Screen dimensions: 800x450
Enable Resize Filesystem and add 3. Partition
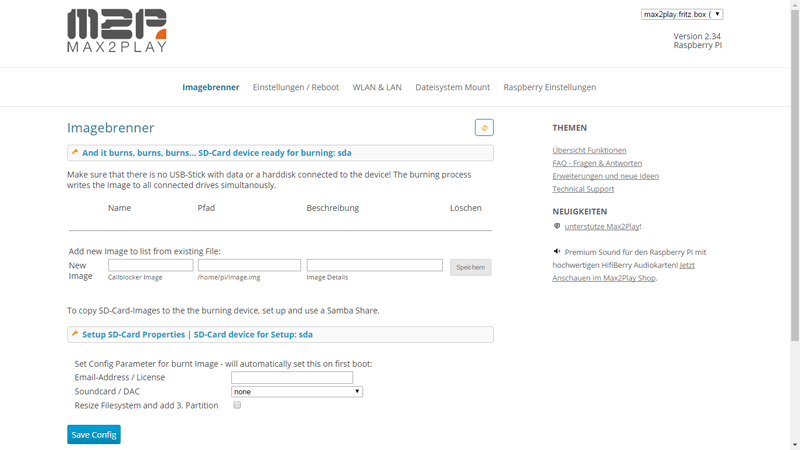(x=237, y=405)
